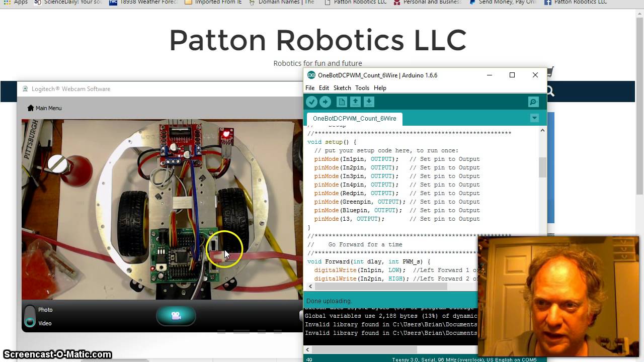Click the 'Go Forward for a time' comment
Viewport: 644px width, 362px height.
tap(365, 245)
